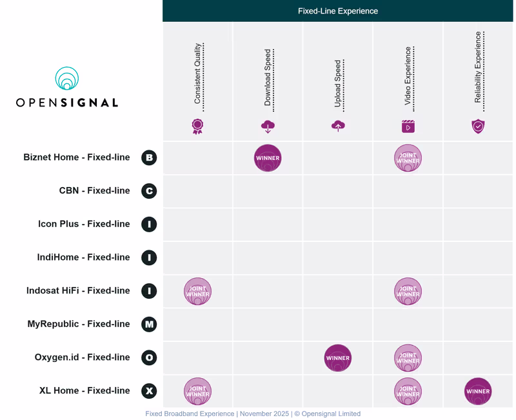Click XL Home Reliability Experience Winner badge
The width and height of the screenshot is (516, 420).
[x=478, y=391]
